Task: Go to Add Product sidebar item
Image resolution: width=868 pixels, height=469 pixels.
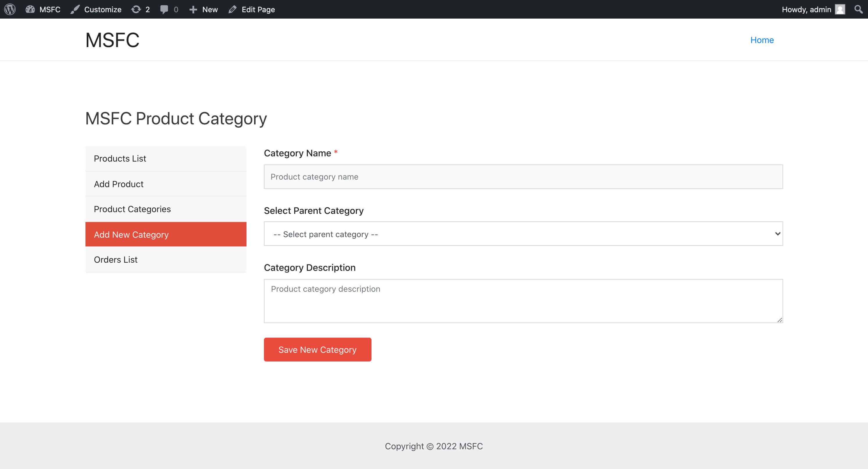Action: coord(119,184)
